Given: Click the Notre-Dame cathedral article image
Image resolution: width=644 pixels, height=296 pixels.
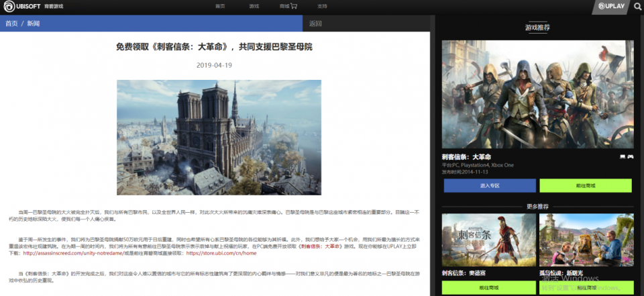Looking at the screenshot, I should pos(219,138).
